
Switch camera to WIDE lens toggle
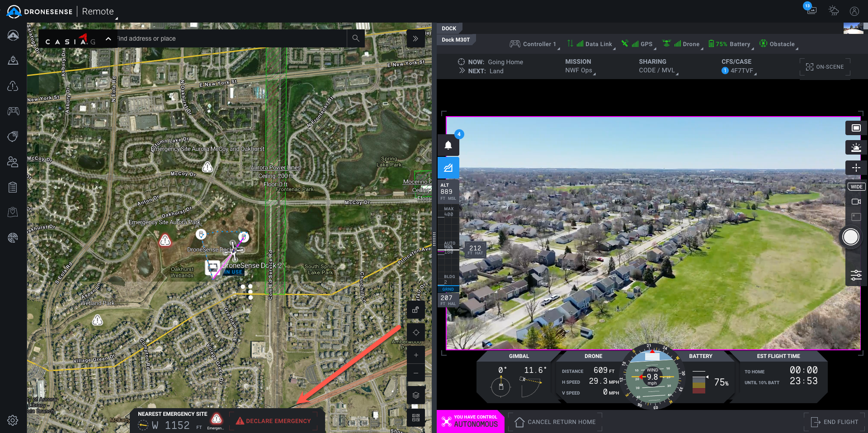[x=856, y=187]
